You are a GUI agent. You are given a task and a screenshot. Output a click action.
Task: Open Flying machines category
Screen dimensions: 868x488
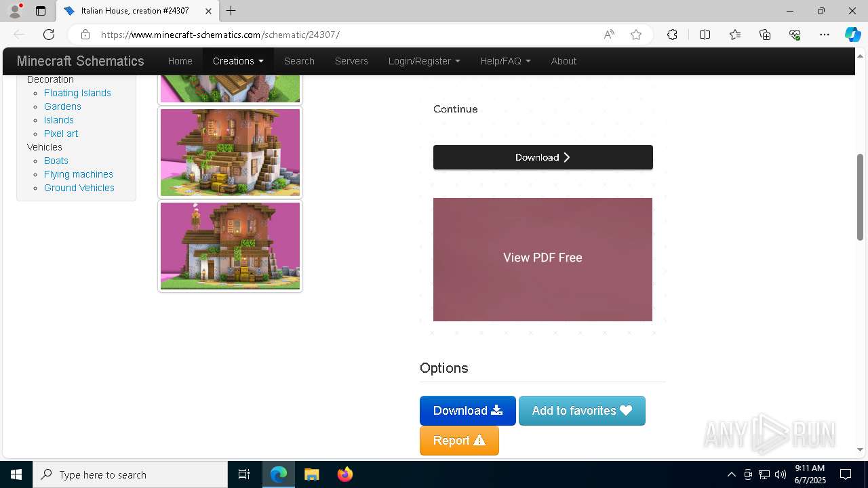pyautogui.click(x=79, y=174)
